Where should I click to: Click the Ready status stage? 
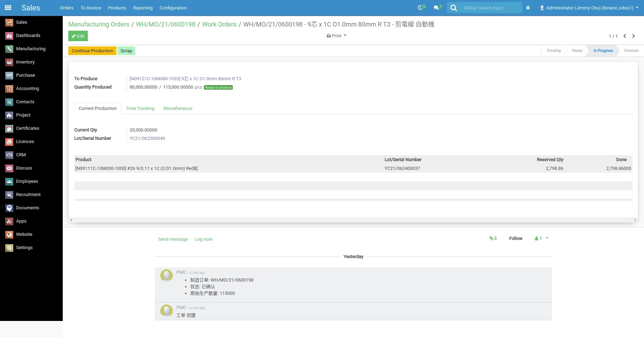(577, 51)
